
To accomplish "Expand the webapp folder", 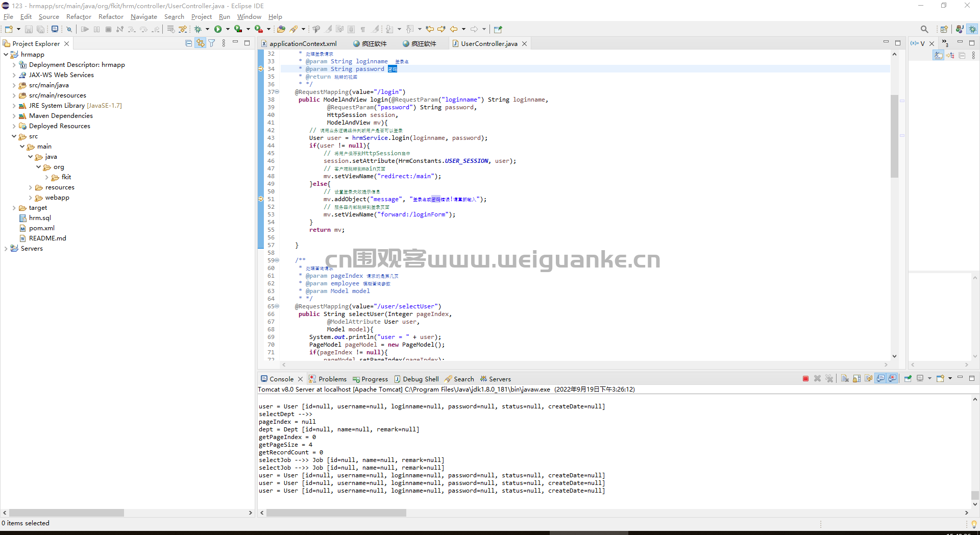I will pyautogui.click(x=30, y=198).
